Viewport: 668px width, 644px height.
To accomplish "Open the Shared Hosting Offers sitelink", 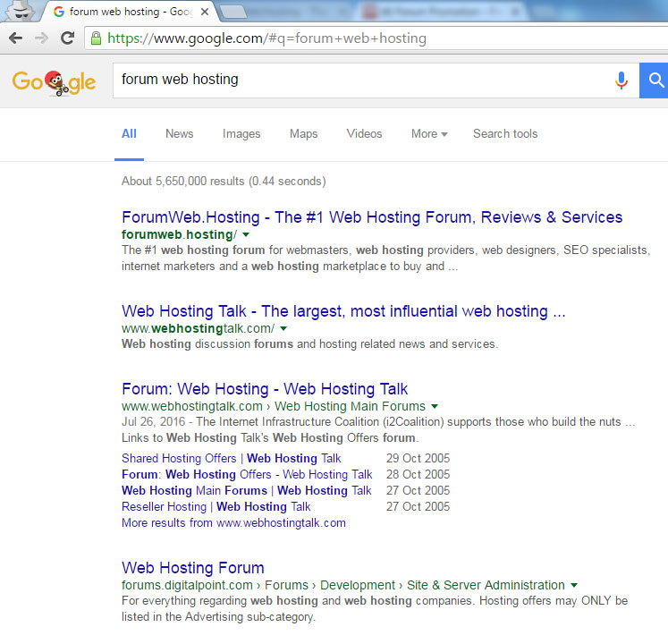I will pyautogui.click(x=231, y=458).
